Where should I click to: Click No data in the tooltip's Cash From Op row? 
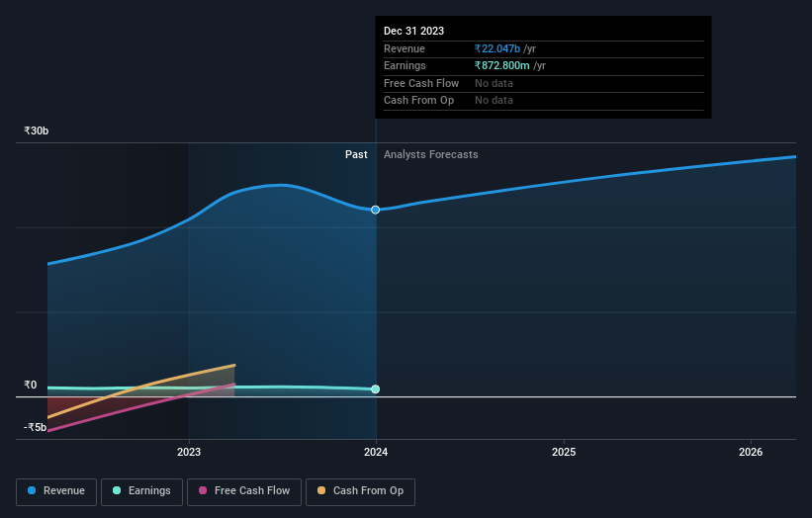click(x=494, y=101)
